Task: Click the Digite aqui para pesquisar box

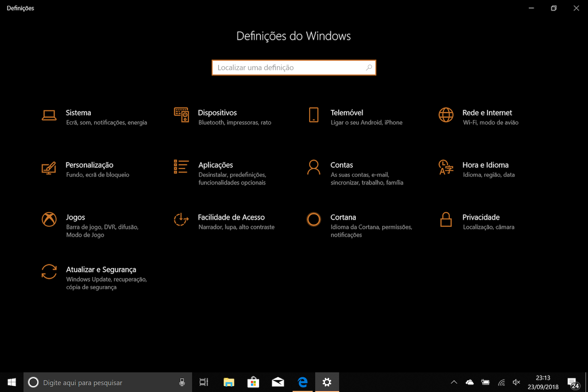Action: click(x=108, y=382)
